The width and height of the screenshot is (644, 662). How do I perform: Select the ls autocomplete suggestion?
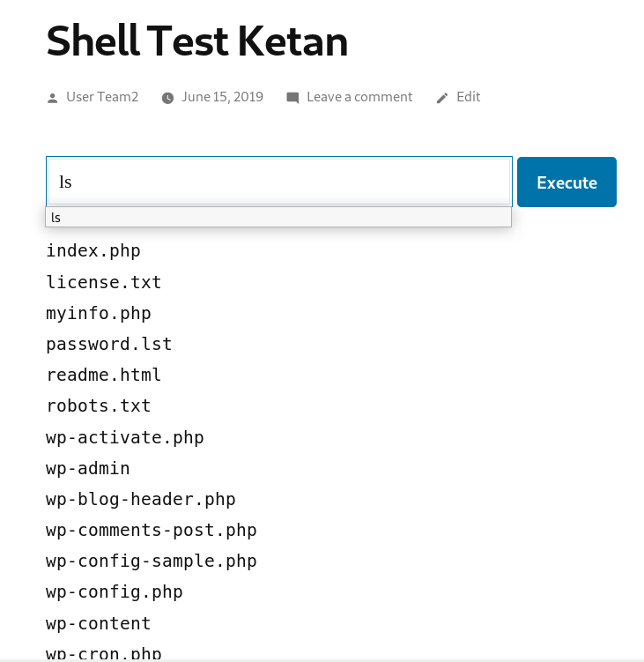[278, 218]
